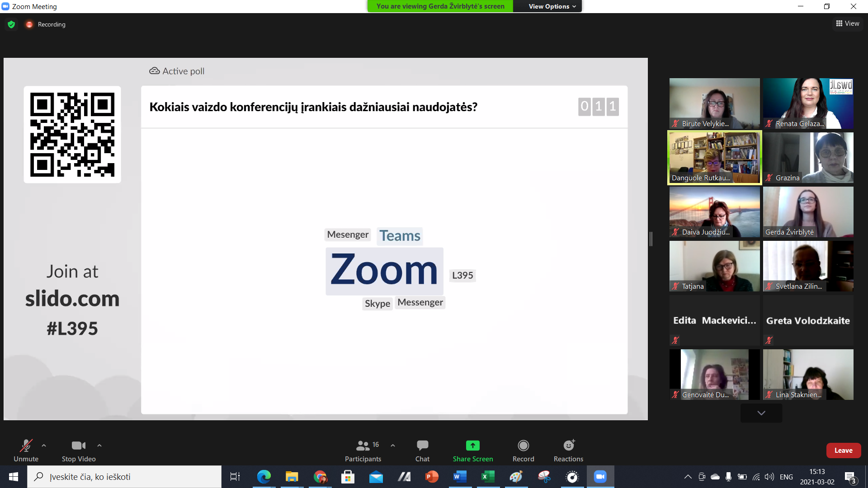Open Snipping tool from taskbar
The height and width of the screenshot is (488, 868).
coord(544,477)
